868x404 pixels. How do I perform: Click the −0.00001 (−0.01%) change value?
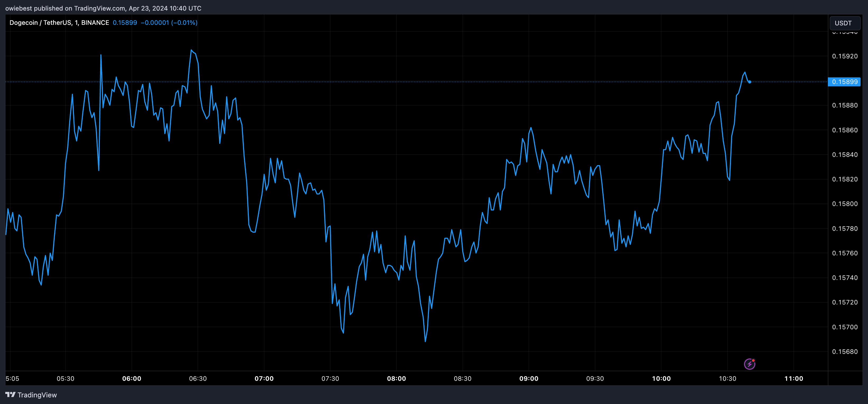pos(169,22)
